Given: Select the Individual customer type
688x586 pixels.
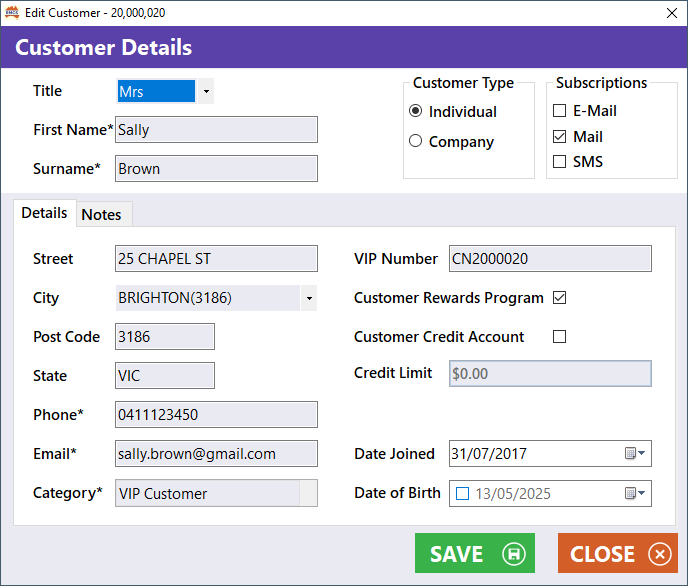Looking at the screenshot, I should pyautogui.click(x=416, y=111).
